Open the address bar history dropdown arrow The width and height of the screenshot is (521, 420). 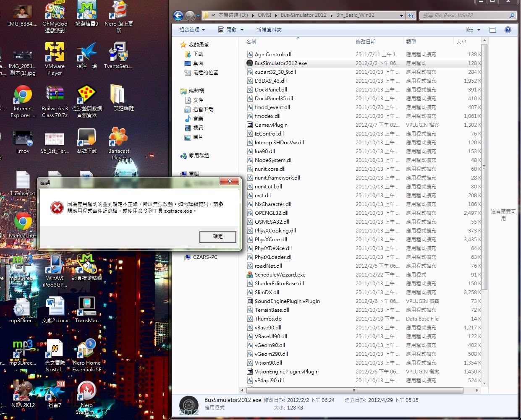coord(401,16)
